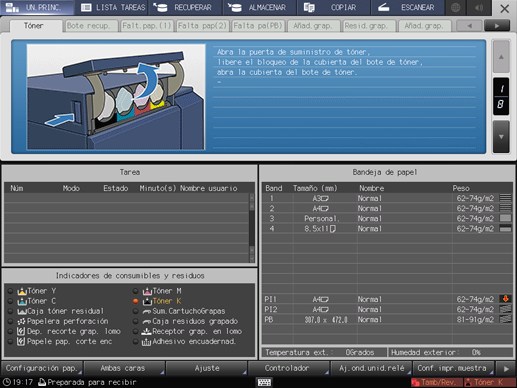
Task: Select the Falta pa(PB) tab
Action: click(x=258, y=26)
